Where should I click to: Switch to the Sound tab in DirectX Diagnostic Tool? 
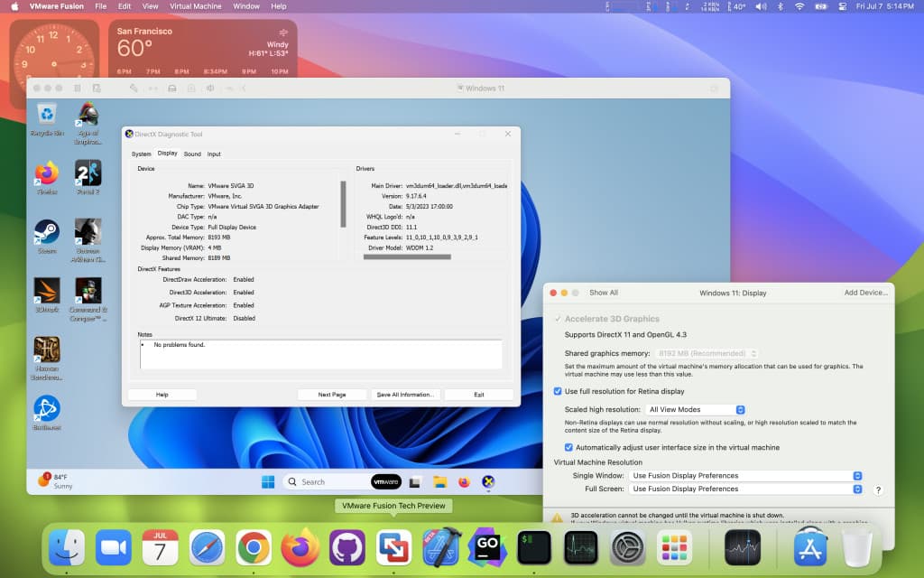pos(190,154)
